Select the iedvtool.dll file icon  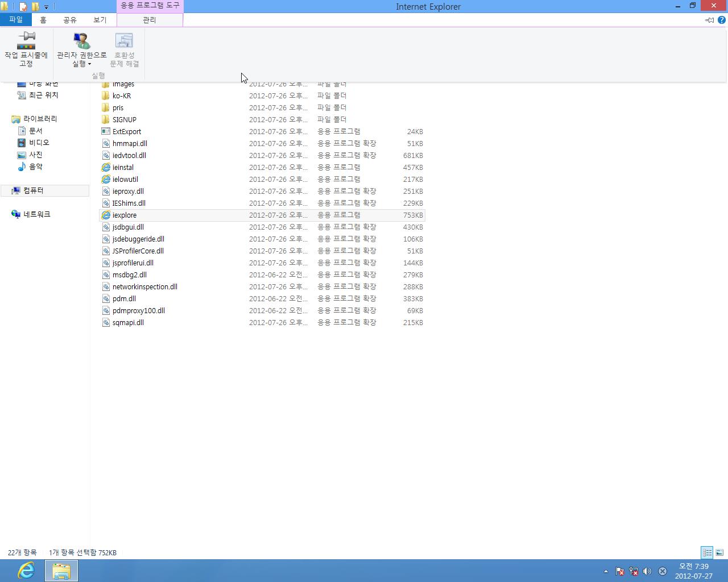(x=106, y=155)
